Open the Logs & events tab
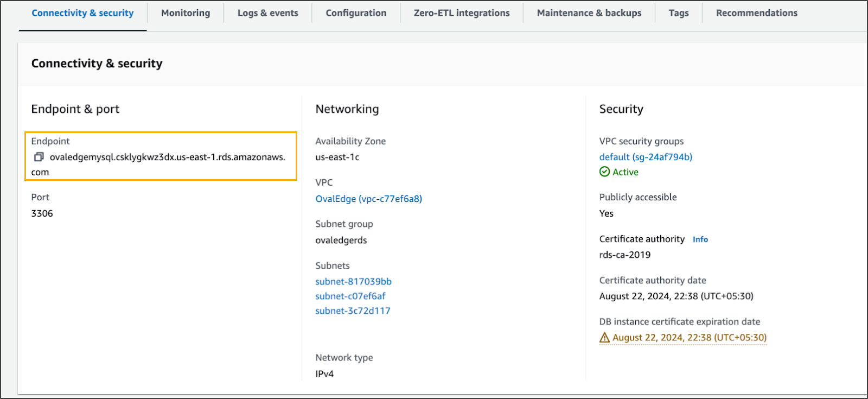 click(x=267, y=13)
